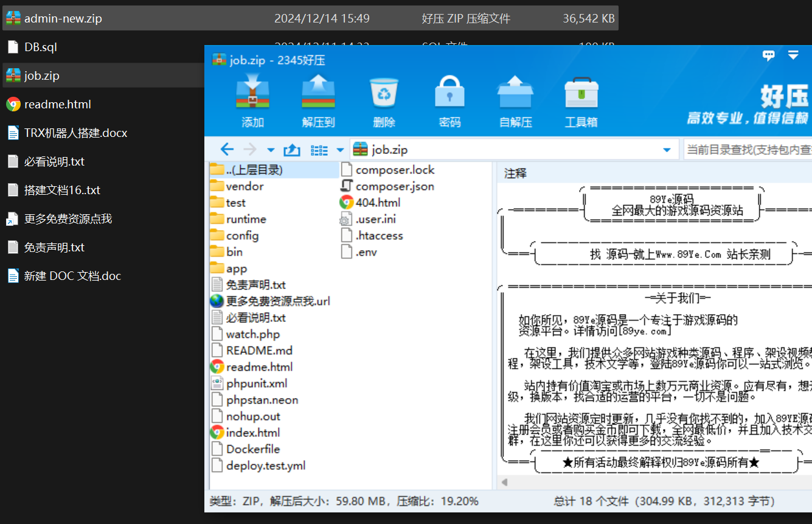Viewport: 812px width, 524px height.
Task: Select the runtime folder
Action: click(x=238, y=219)
